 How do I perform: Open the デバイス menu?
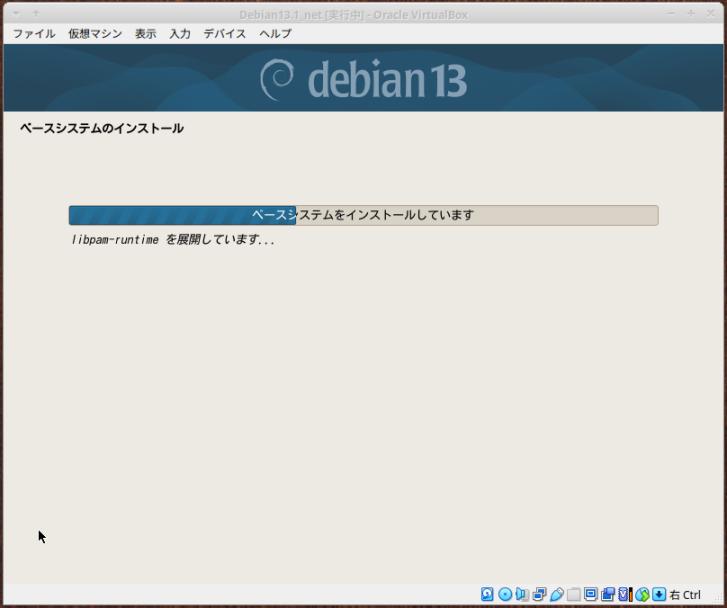tap(225, 33)
